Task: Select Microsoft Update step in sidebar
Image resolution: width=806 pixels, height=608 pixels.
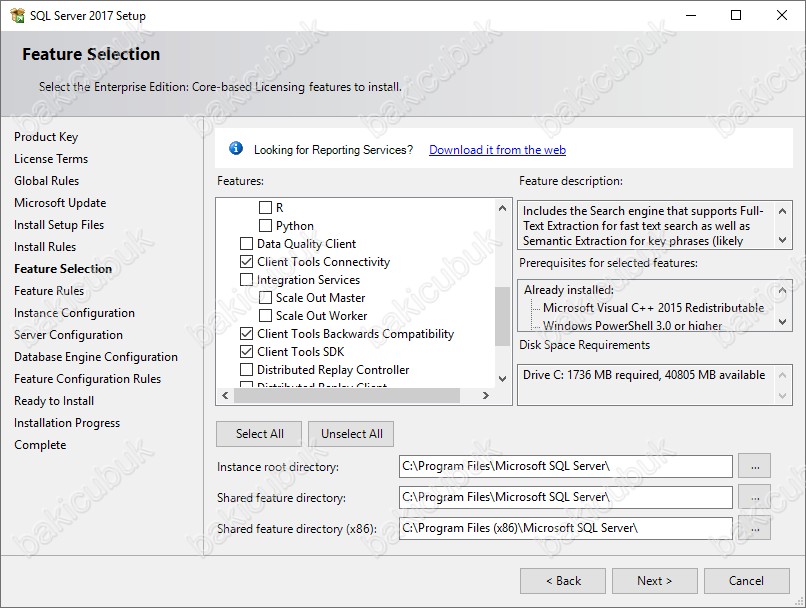Action: click(x=60, y=203)
